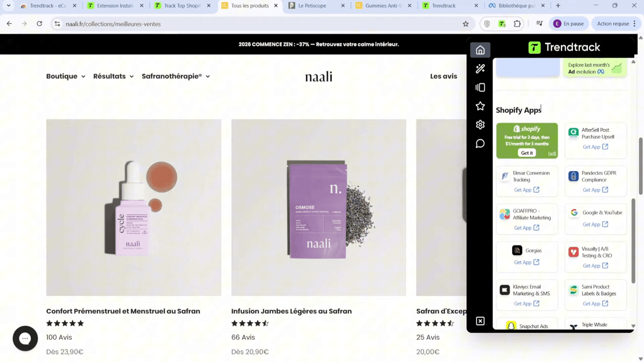This screenshot has width=644, height=362.
Task: Open Trendtrack settings via the gear icon
Action: pyautogui.click(x=480, y=124)
